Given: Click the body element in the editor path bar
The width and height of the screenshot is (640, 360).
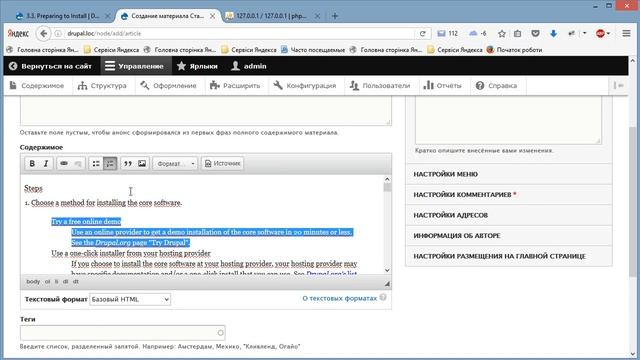Looking at the screenshot, I should coord(33,282).
